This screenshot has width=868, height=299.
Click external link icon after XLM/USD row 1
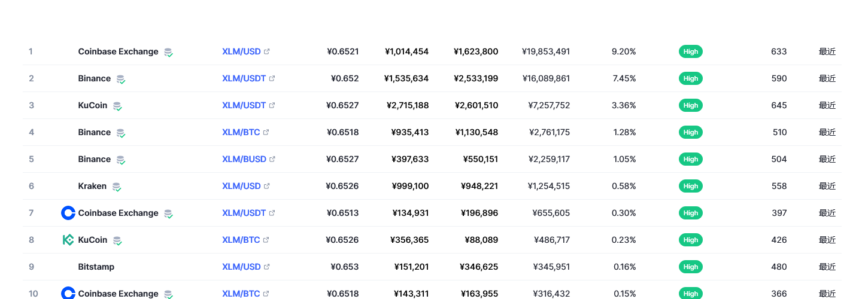click(x=267, y=51)
